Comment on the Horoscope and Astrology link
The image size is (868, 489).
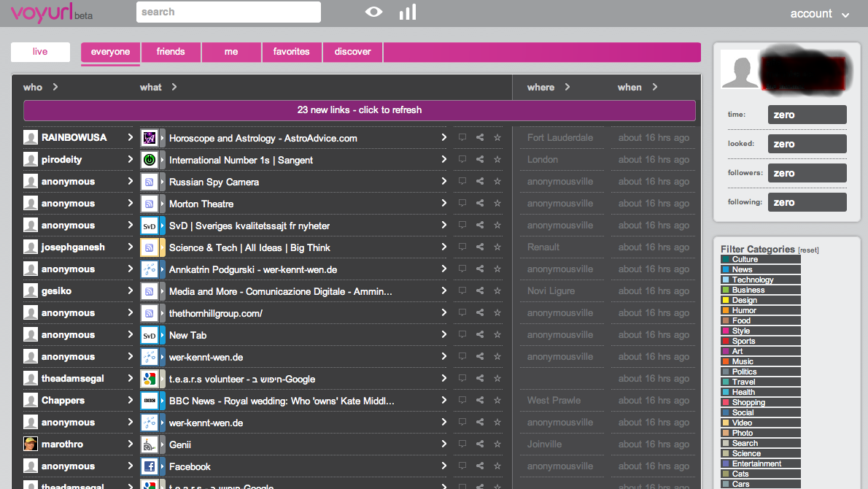(462, 137)
